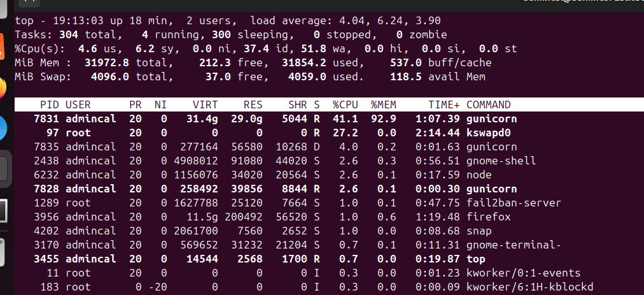Click the TIME+ column header
The height and width of the screenshot is (295, 644).
(x=444, y=104)
